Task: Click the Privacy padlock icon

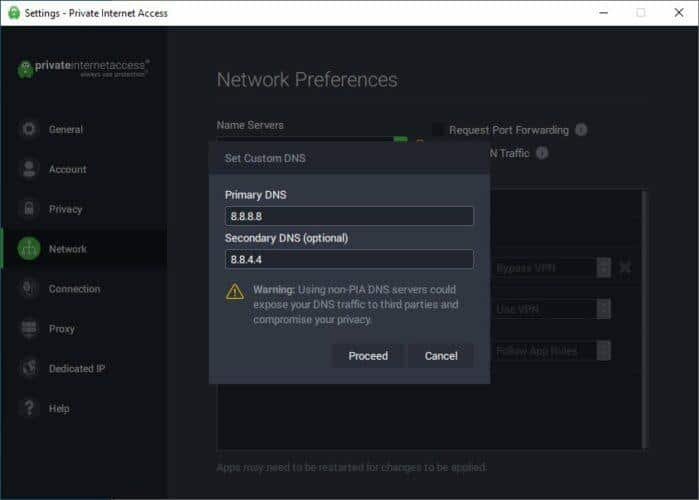Action: 29,209
